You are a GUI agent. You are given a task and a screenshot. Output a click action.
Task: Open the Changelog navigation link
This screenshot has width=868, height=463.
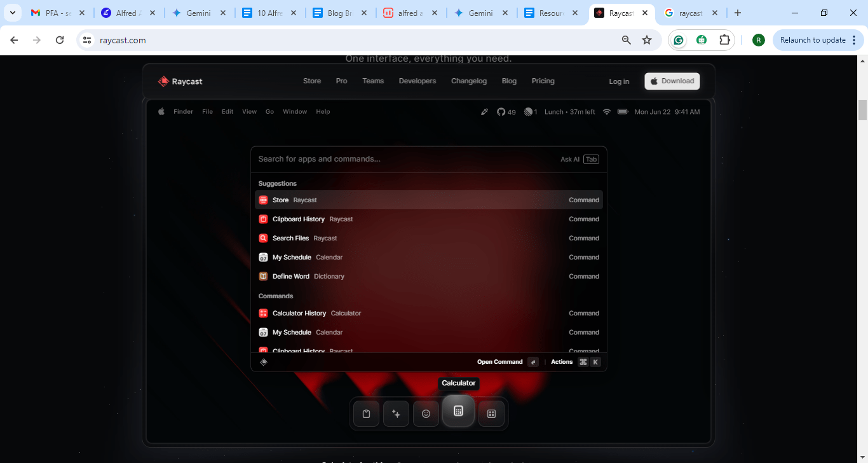point(469,81)
